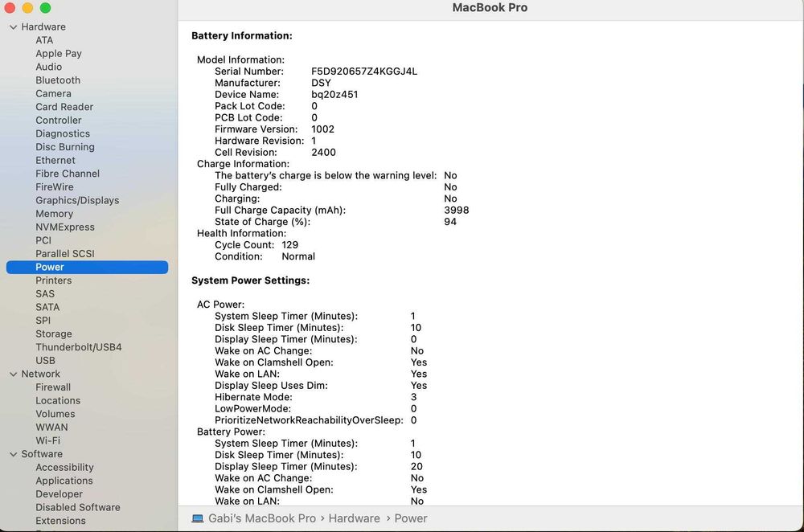Click the laptop icon in the path bar
This screenshot has height=532, width=804.
[198, 518]
